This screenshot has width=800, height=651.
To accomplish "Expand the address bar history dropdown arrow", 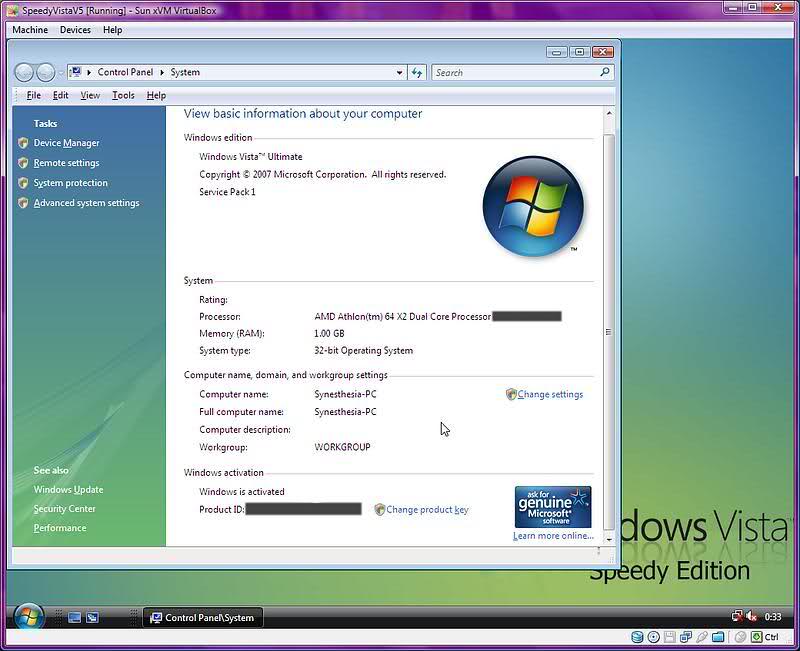I will coord(400,72).
